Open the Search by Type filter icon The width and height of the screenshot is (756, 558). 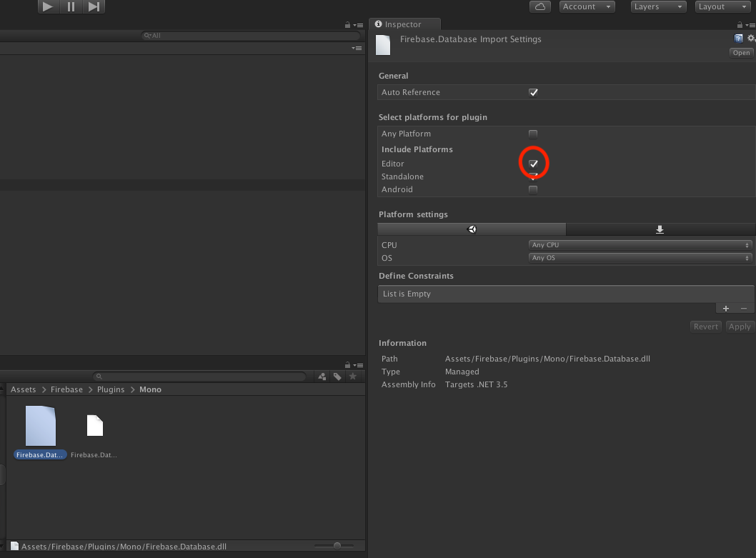[x=322, y=377]
